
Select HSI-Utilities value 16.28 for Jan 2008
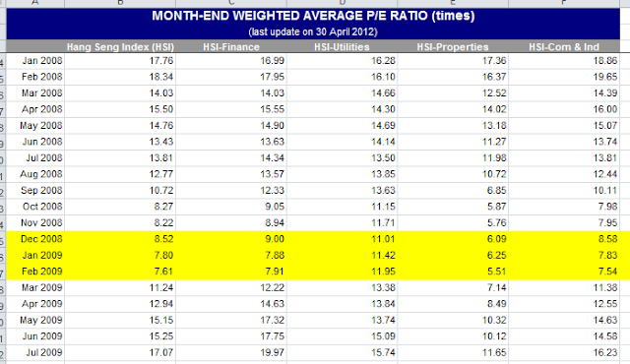click(343, 61)
